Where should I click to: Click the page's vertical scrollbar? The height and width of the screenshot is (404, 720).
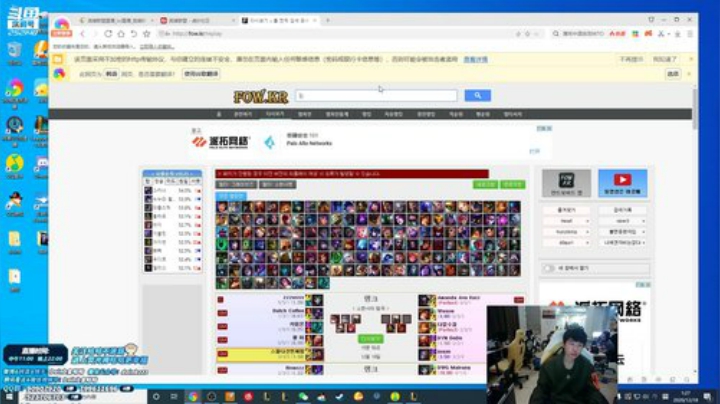coord(695,109)
